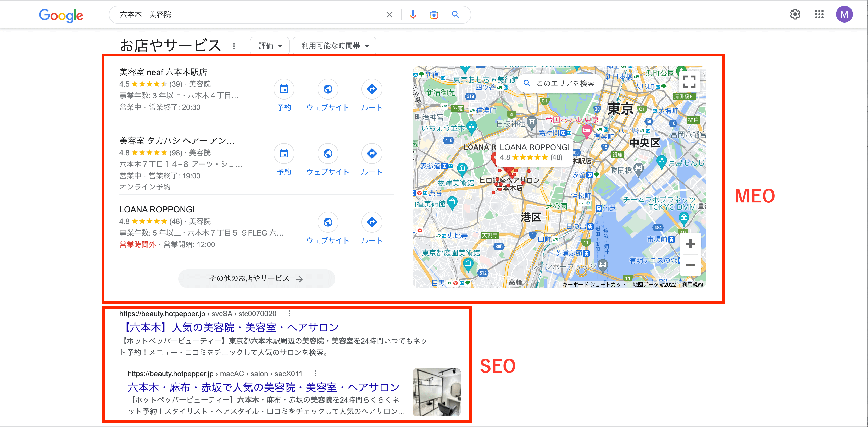Open ウェブサイト icon for タカハシ ヘアー salon

click(327, 154)
